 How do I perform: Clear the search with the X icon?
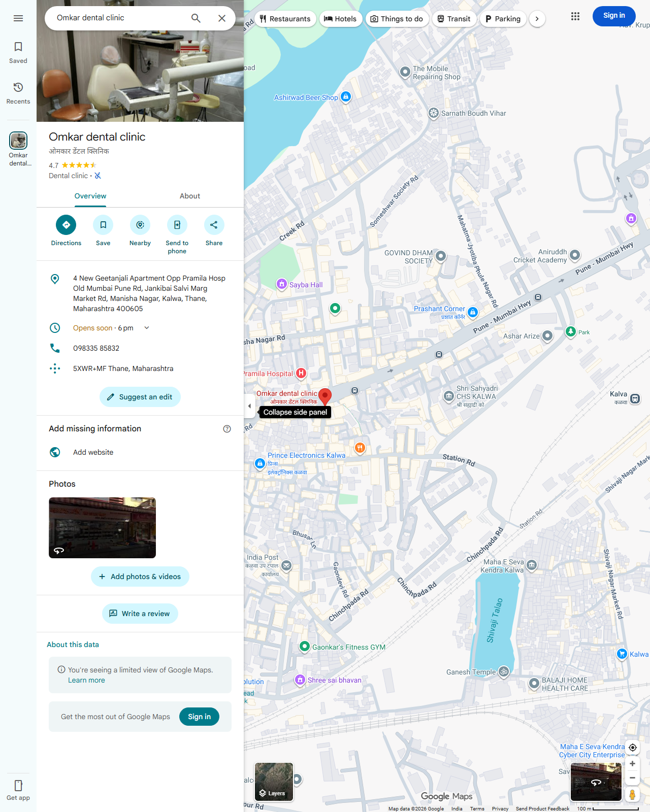222,18
